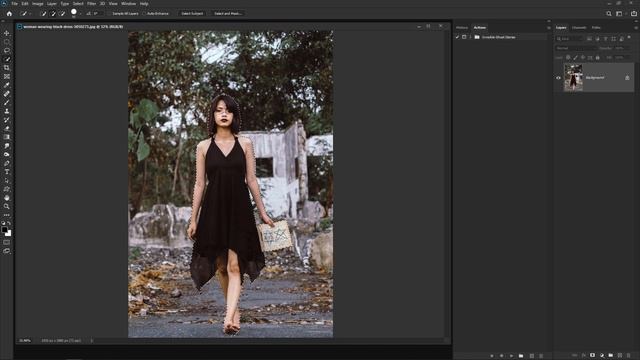Viewport: 640px width, 360px height.
Task: Switch to the Channels tab
Action: point(579,28)
